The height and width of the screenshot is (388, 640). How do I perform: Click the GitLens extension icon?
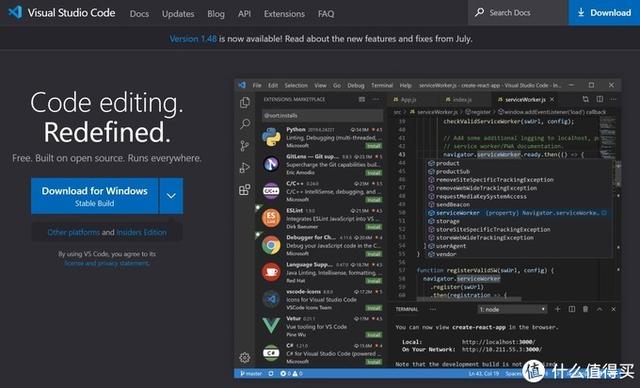(271, 164)
